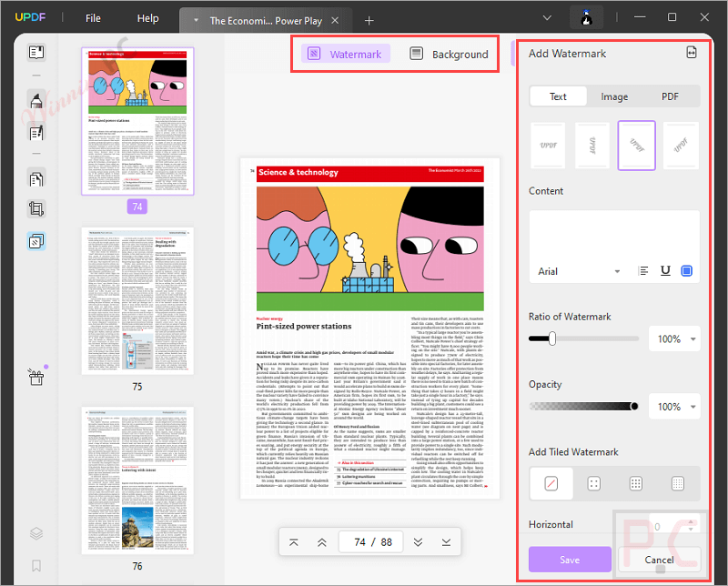Open the gift box icon
Screen dimensions: 728x586
click(x=36, y=377)
